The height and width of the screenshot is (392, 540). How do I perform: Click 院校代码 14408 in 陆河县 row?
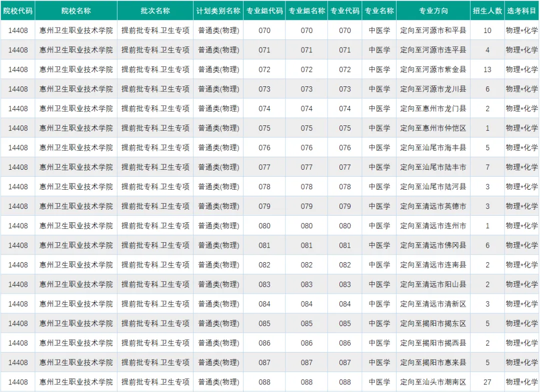point(18,187)
